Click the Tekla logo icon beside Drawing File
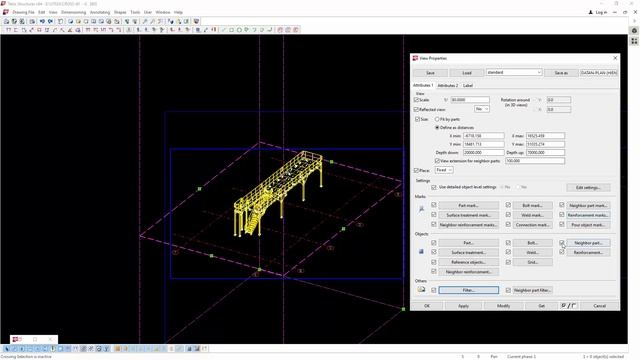Image resolution: width=640 pixels, height=360 pixels. [6, 12]
